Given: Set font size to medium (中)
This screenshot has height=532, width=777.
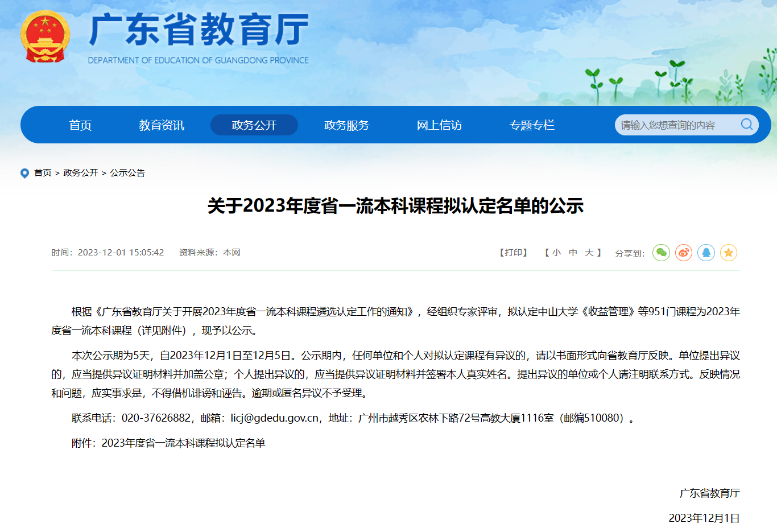Looking at the screenshot, I should pos(573,253).
